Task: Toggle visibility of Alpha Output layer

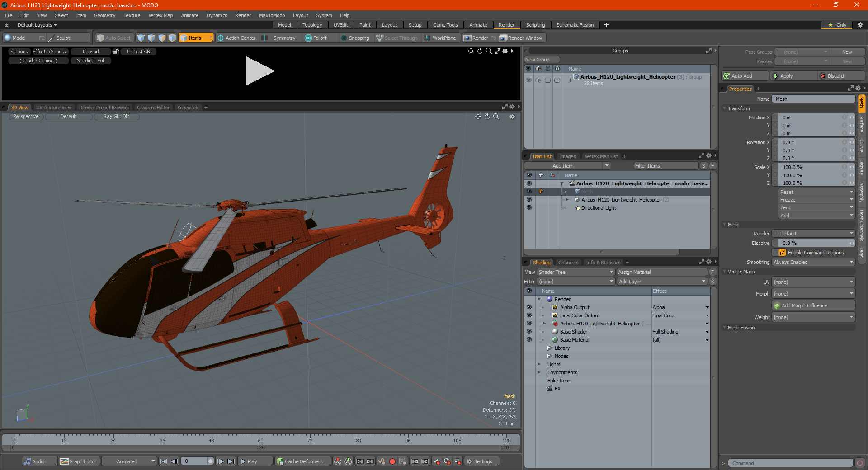Action: coord(529,307)
